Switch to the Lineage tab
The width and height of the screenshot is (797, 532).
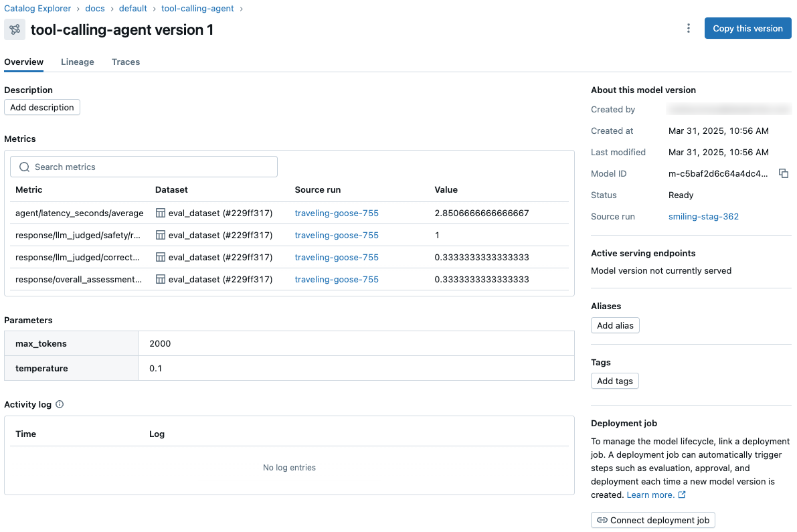point(77,62)
